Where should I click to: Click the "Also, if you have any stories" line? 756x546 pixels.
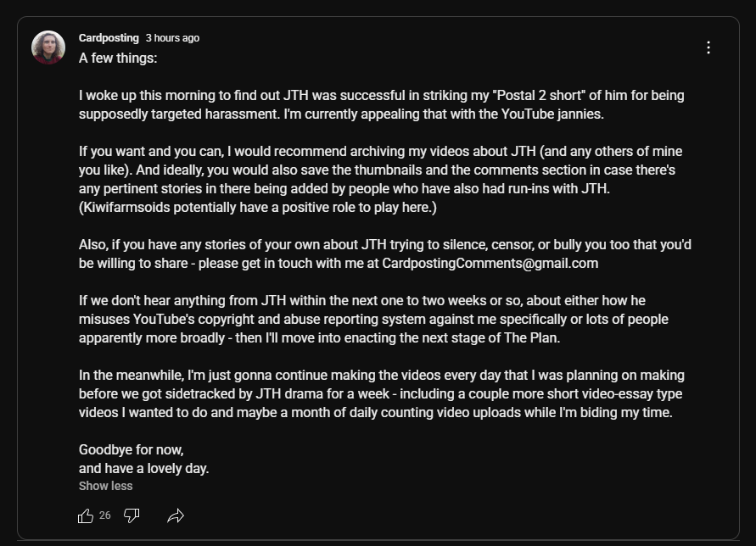click(x=384, y=245)
